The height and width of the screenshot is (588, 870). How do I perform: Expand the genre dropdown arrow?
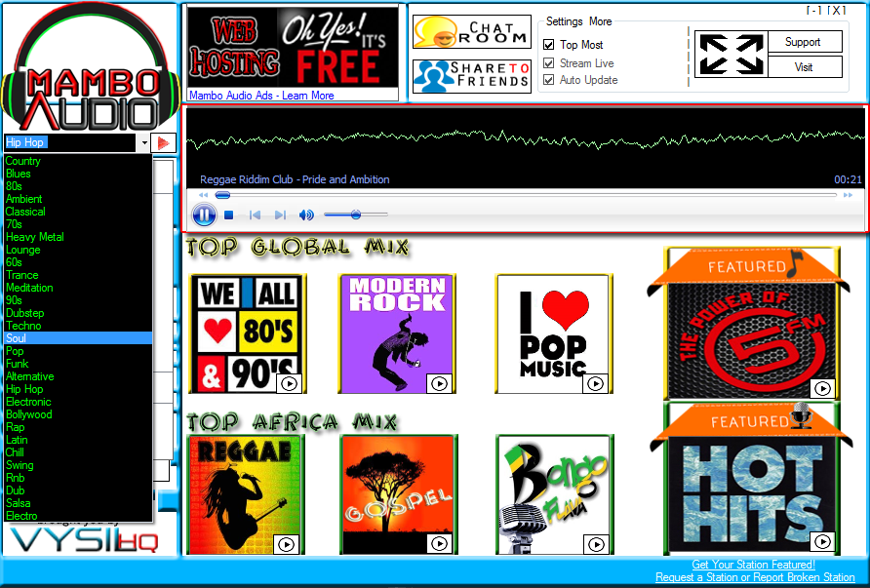143,143
